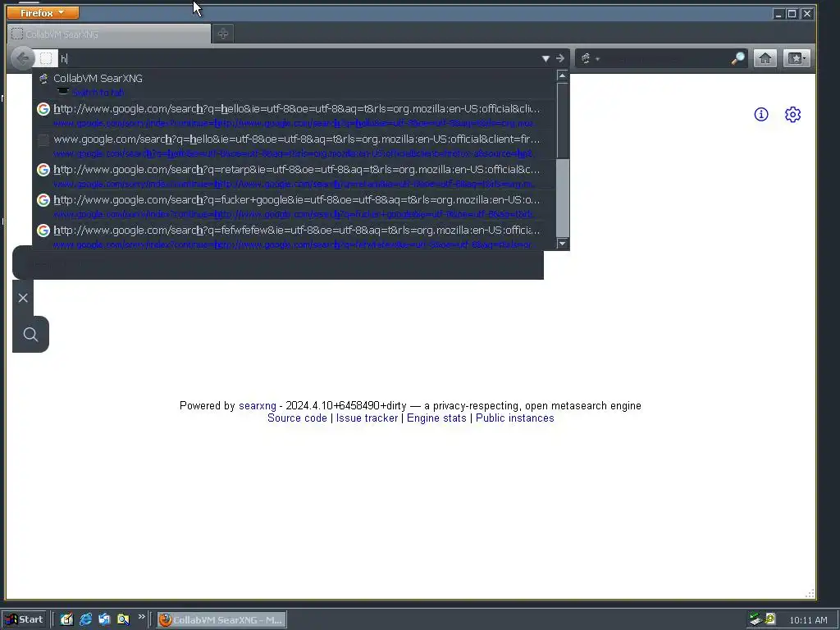The image size is (840, 630).
Task: Select the CollabVM SearXNG browser tab
Action: click(x=109, y=34)
